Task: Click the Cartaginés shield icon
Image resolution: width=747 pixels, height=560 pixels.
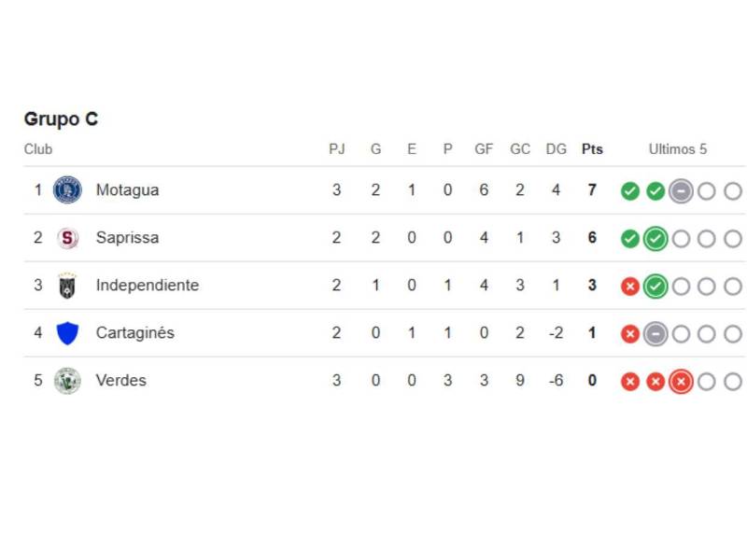Action: pyautogui.click(x=66, y=332)
